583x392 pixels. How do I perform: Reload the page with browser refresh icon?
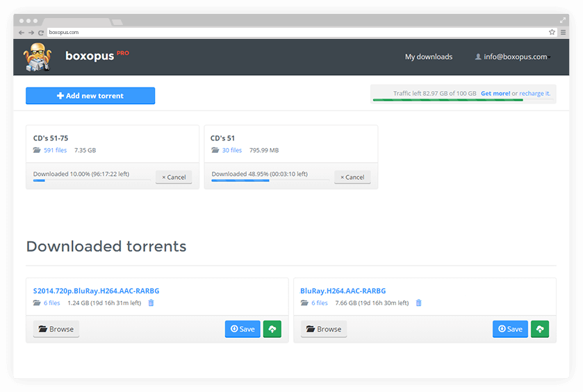click(41, 33)
